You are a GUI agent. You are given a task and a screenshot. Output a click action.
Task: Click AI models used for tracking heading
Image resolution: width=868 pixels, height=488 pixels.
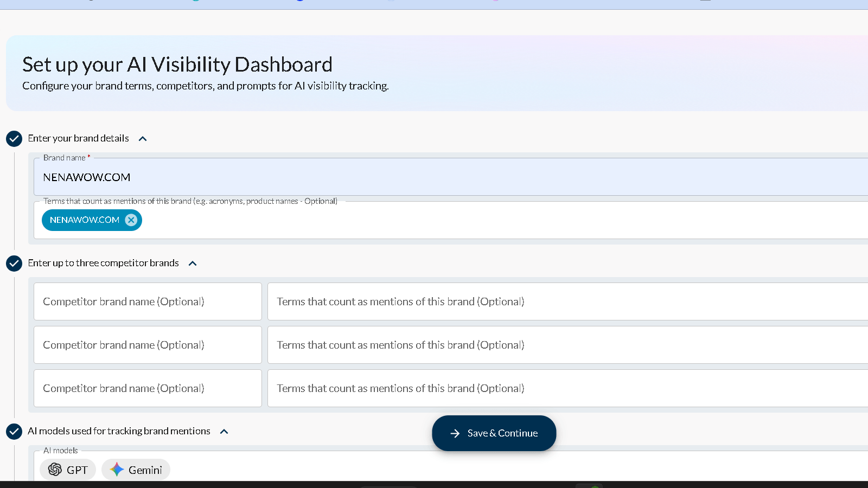click(119, 431)
